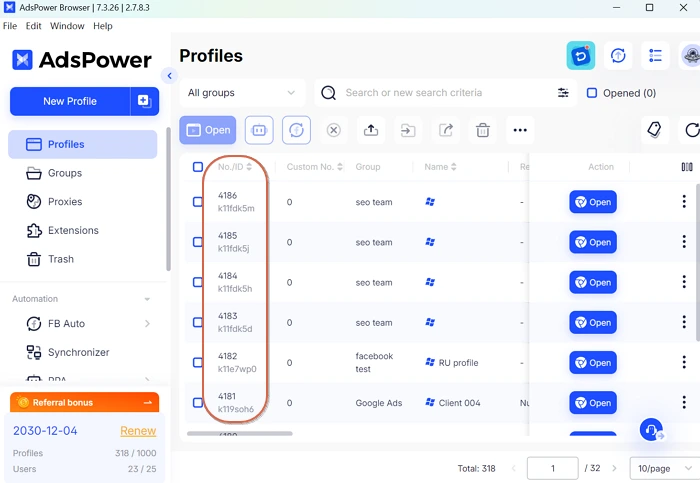Click the Facebook auto sync toolbar icon
The image size is (700, 483).
coord(296,130)
